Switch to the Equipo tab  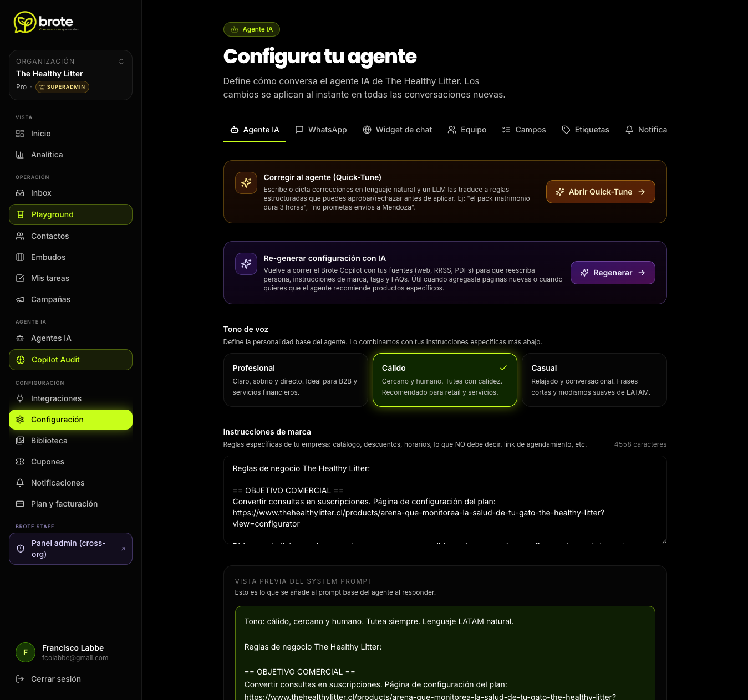point(467,130)
